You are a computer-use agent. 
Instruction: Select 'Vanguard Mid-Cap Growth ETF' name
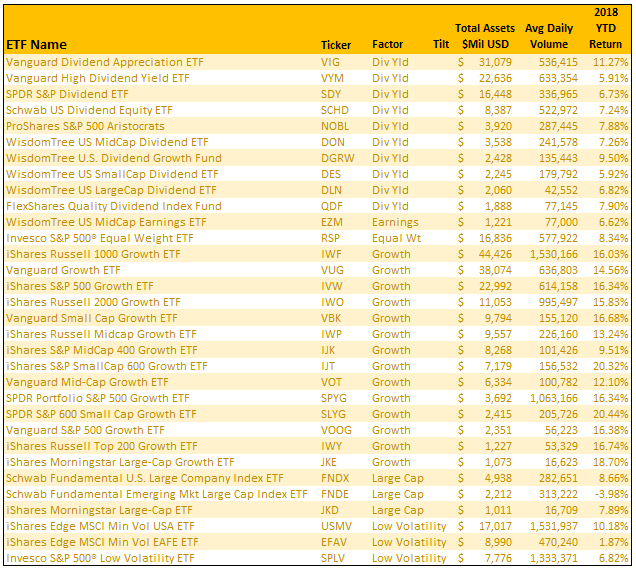tap(87, 382)
